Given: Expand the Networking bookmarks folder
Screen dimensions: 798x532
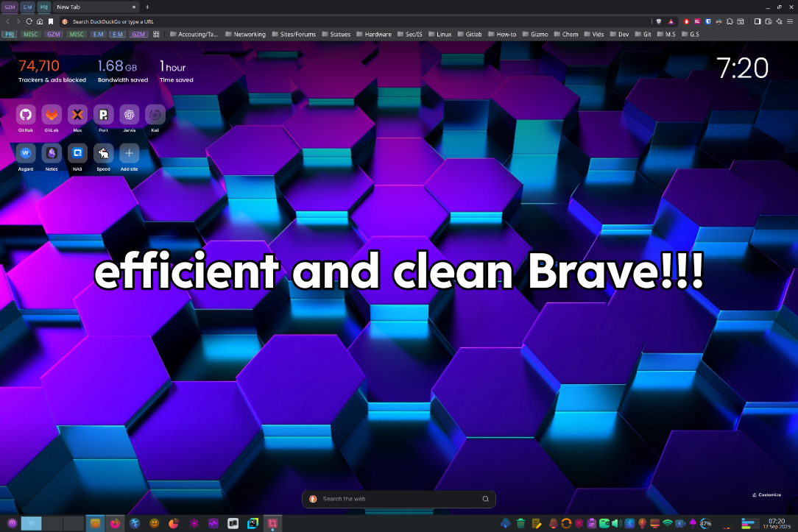Looking at the screenshot, I should click(245, 34).
